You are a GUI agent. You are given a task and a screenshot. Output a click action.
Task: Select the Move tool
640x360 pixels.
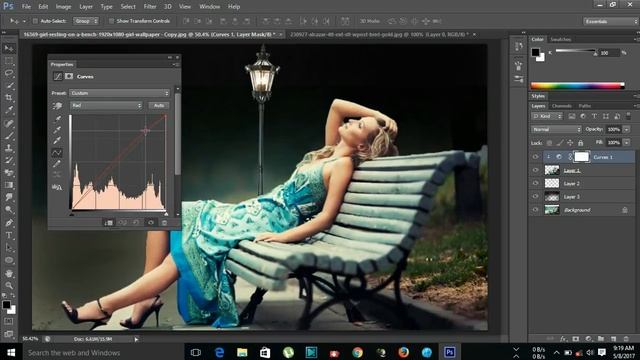pos(9,49)
